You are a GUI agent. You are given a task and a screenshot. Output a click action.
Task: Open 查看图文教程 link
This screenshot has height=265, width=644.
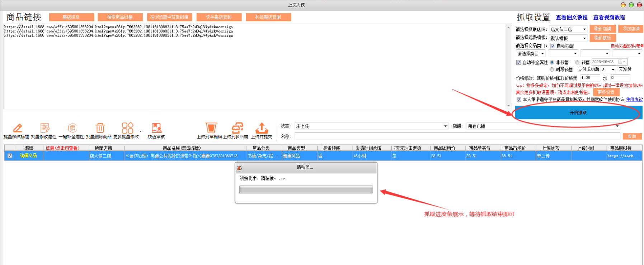(x=572, y=18)
